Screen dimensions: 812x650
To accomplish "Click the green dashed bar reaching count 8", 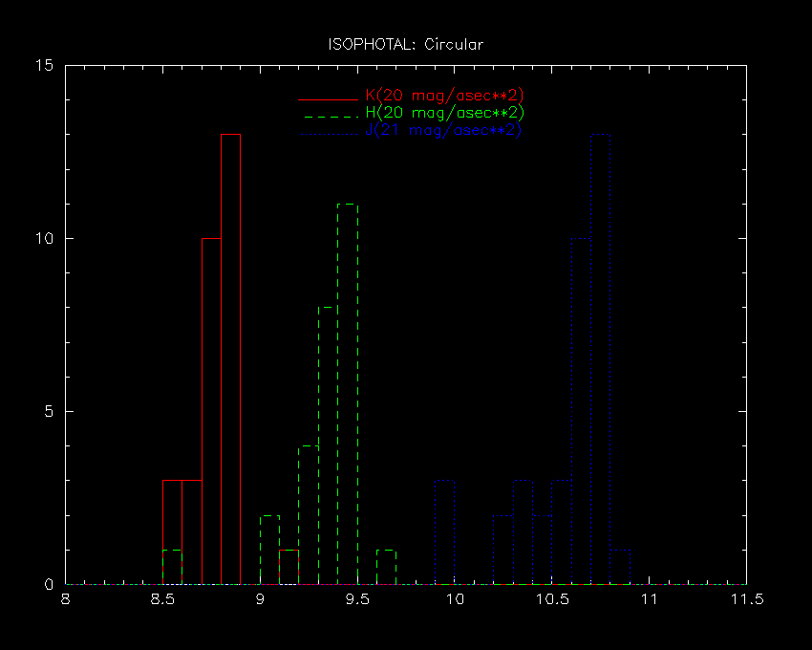I will (x=328, y=445).
